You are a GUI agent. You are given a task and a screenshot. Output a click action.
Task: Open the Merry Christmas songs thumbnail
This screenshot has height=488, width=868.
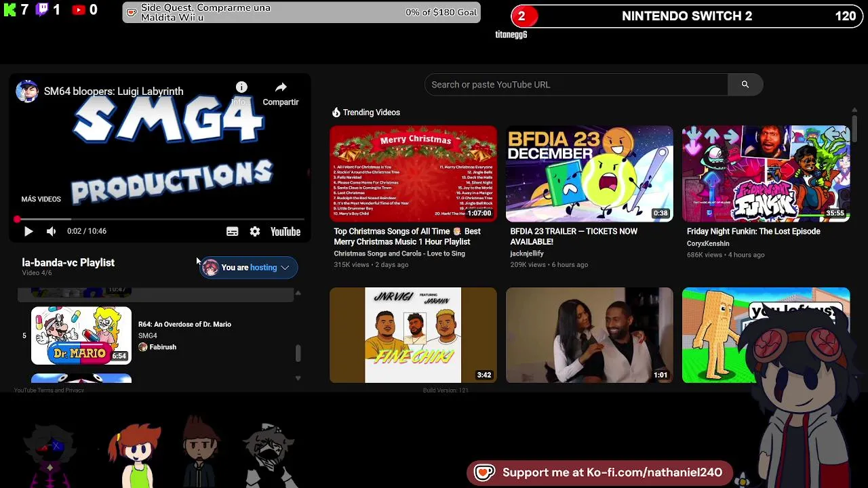pos(413,174)
